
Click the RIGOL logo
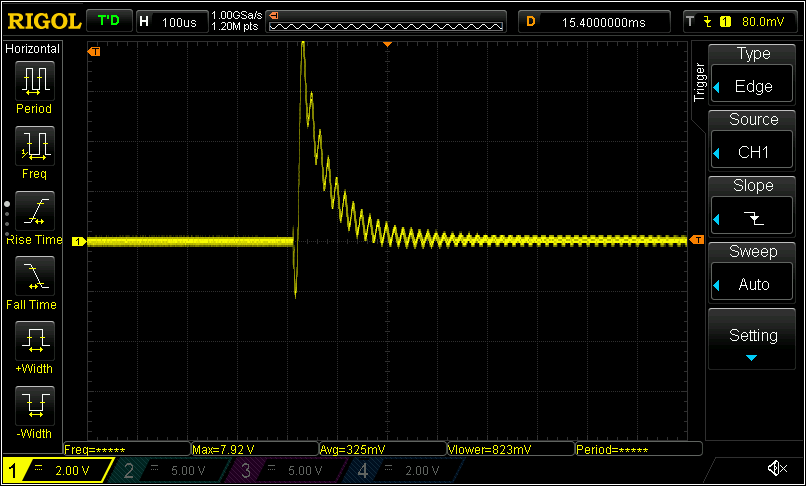(x=41, y=20)
